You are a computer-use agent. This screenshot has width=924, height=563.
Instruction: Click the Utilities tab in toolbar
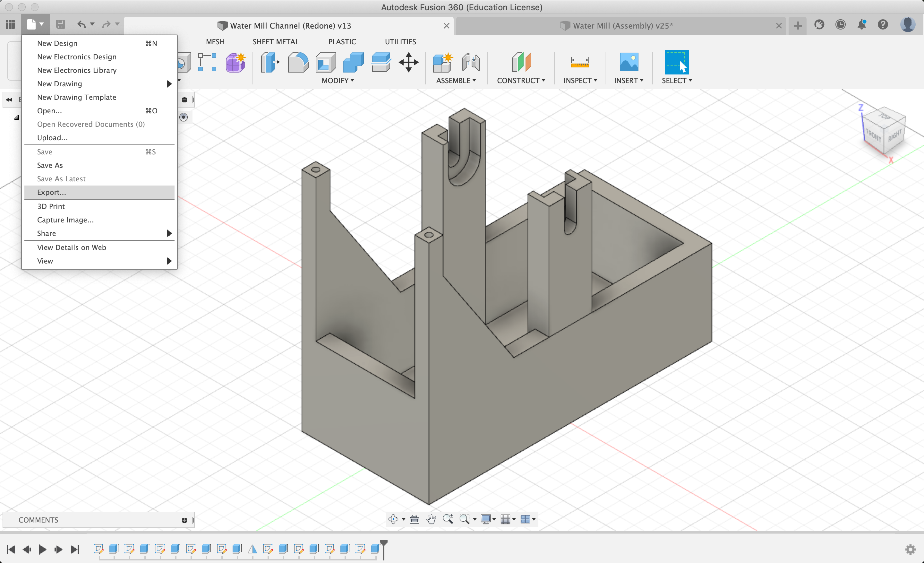point(399,42)
